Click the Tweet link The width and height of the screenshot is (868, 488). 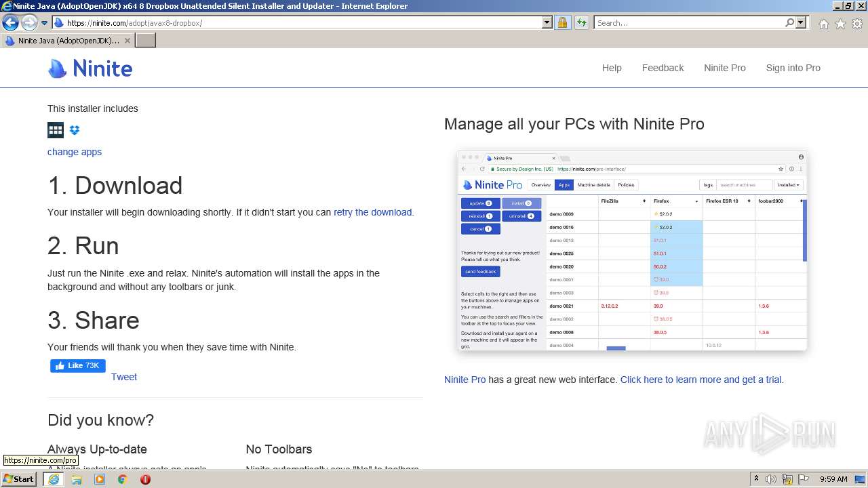(x=124, y=377)
